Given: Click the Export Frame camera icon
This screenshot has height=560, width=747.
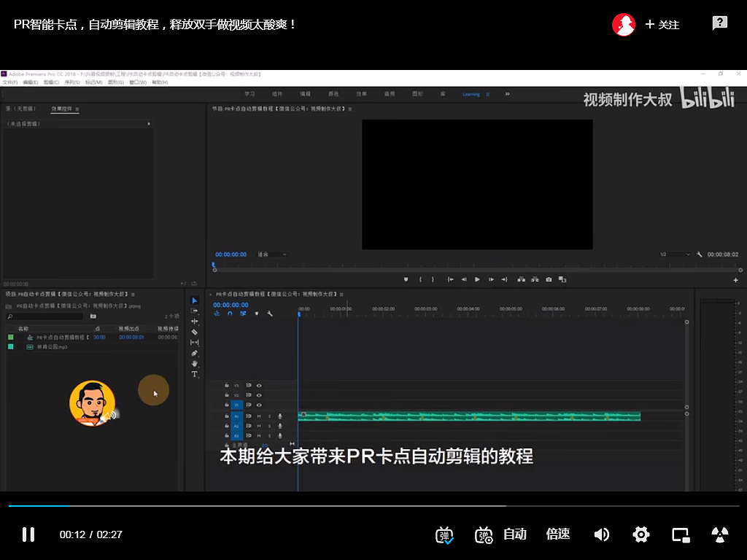Looking at the screenshot, I should pyautogui.click(x=548, y=279).
